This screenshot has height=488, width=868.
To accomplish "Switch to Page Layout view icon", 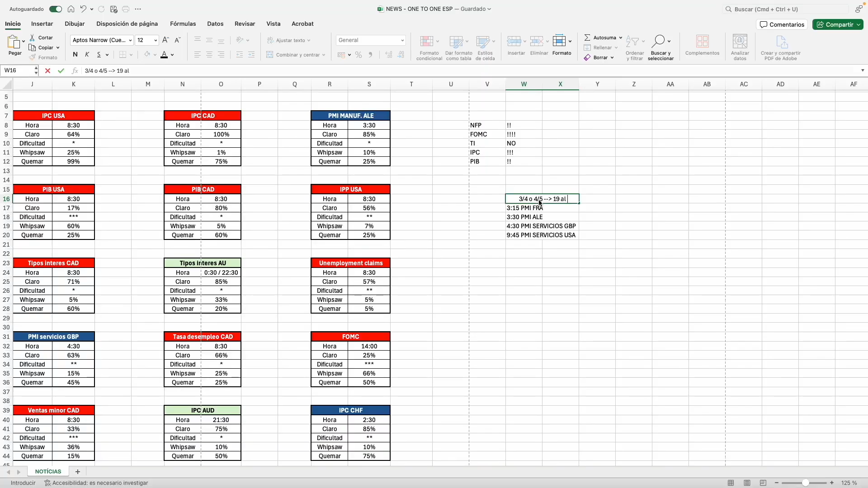I will (x=747, y=483).
